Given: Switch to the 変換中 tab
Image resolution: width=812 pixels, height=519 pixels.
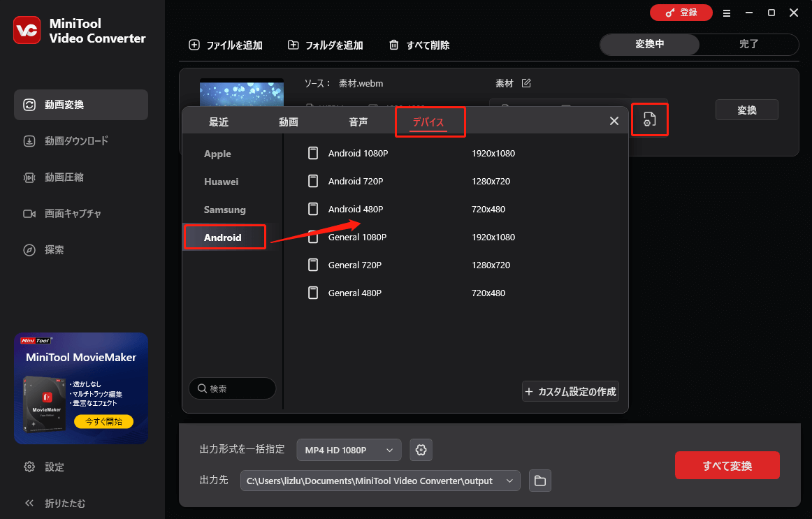Looking at the screenshot, I should pyautogui.click(x=649, y=45).
